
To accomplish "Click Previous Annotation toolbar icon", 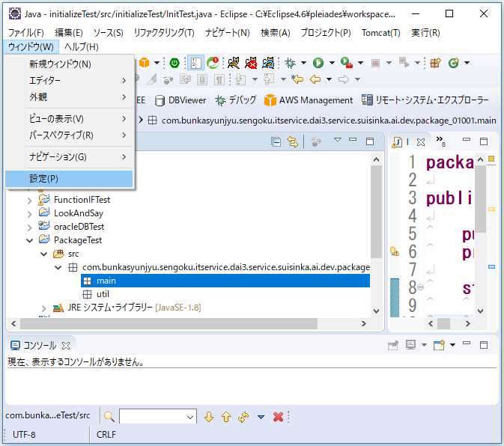I will click(x=269, y=79).
